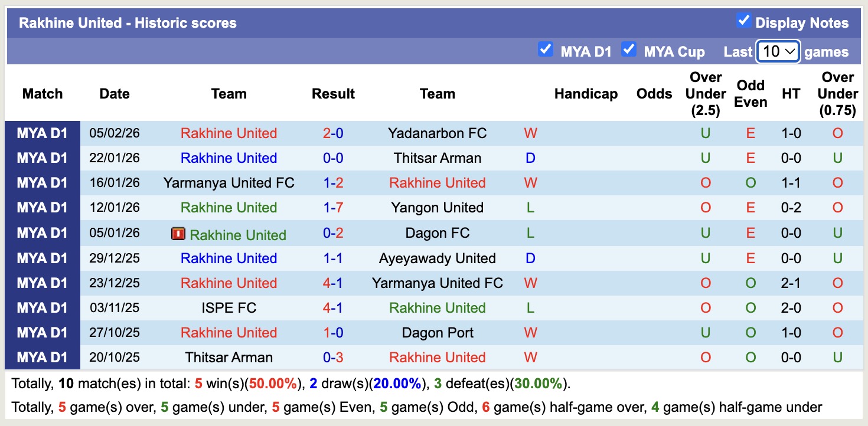Click the 1-7 result score link
868x426 pixels.
click(333, 207)
